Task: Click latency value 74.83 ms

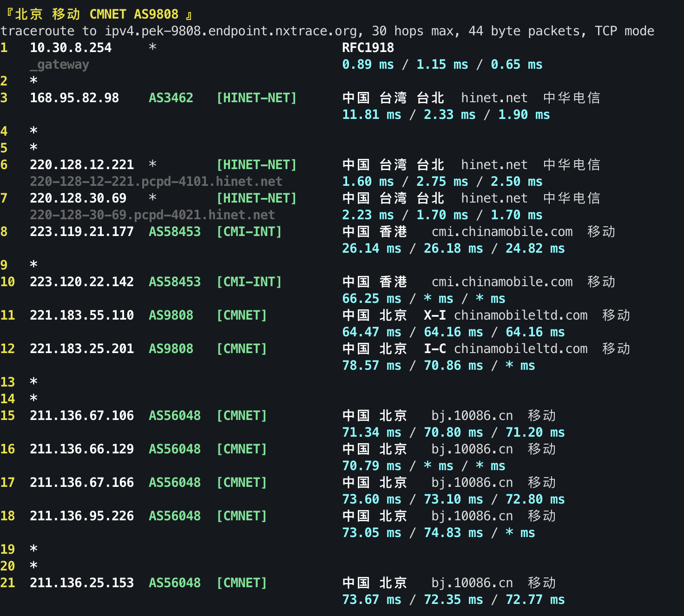Action: click(454, 533)
